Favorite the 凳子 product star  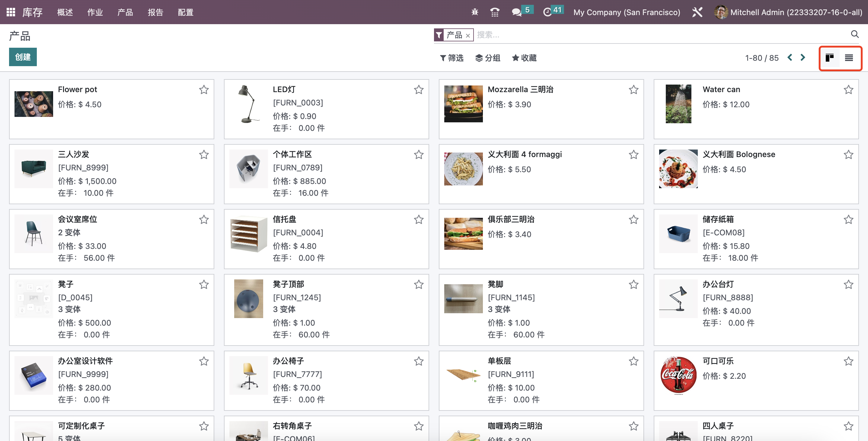point(204,285)
